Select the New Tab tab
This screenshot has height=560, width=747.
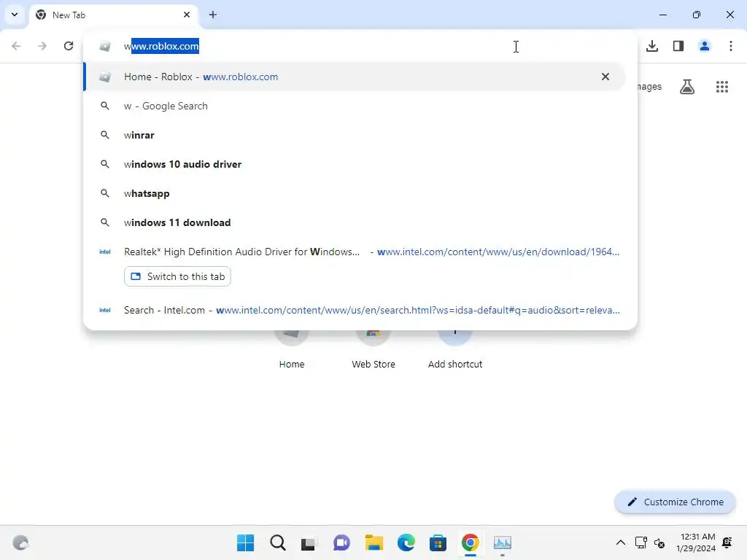[x=113, y=15]
